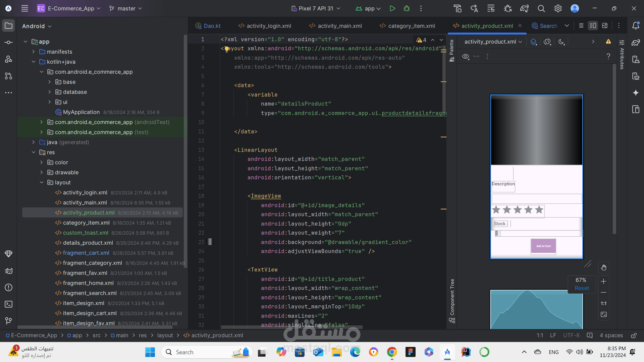Open the Component Tree panel

click(x=452, y=301)
